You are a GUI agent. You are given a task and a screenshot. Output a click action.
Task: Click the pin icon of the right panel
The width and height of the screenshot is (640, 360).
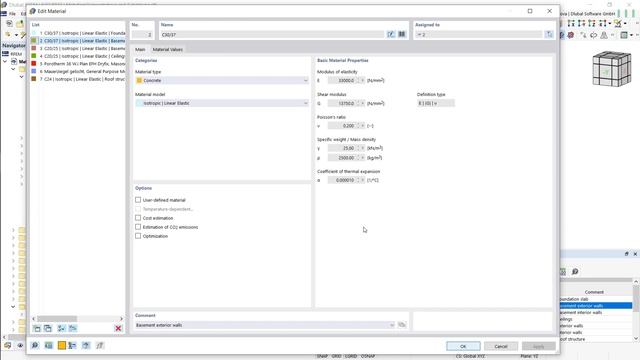[x=627, y=254]
